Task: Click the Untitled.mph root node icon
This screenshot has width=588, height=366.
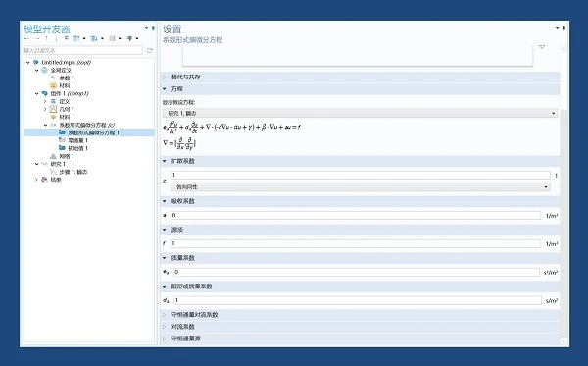Action: (36, 63)
